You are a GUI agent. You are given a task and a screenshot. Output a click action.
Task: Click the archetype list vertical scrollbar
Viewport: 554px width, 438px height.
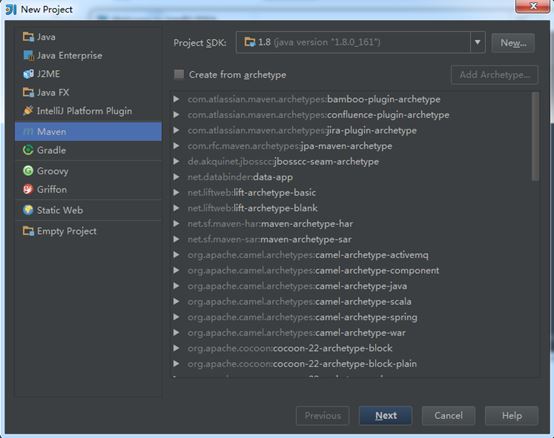535,136
